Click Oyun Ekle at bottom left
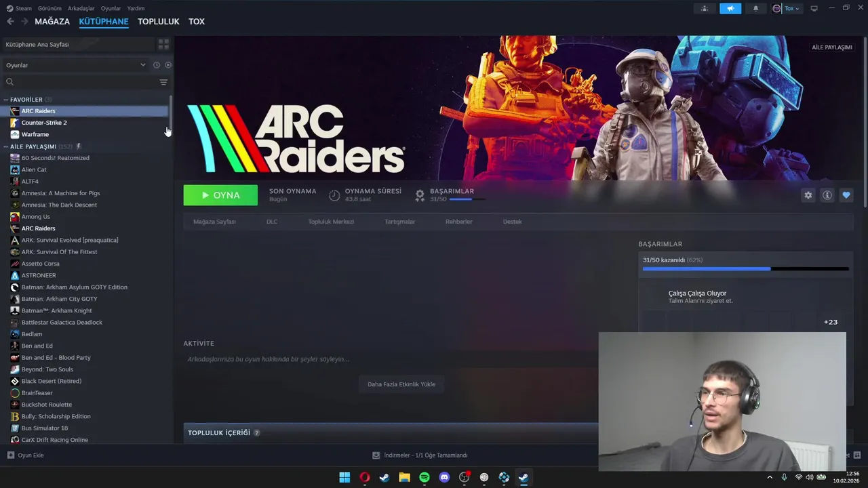 (26, 455)
